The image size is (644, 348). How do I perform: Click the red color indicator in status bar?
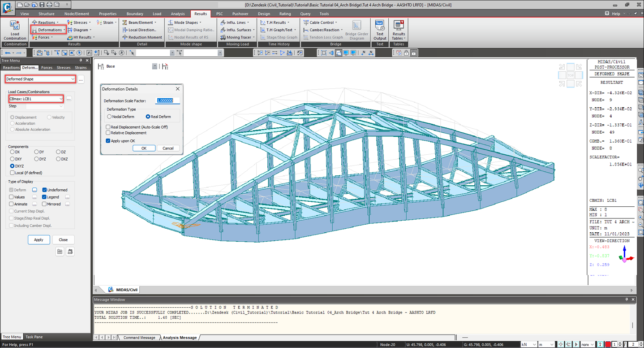pos(608,344)
